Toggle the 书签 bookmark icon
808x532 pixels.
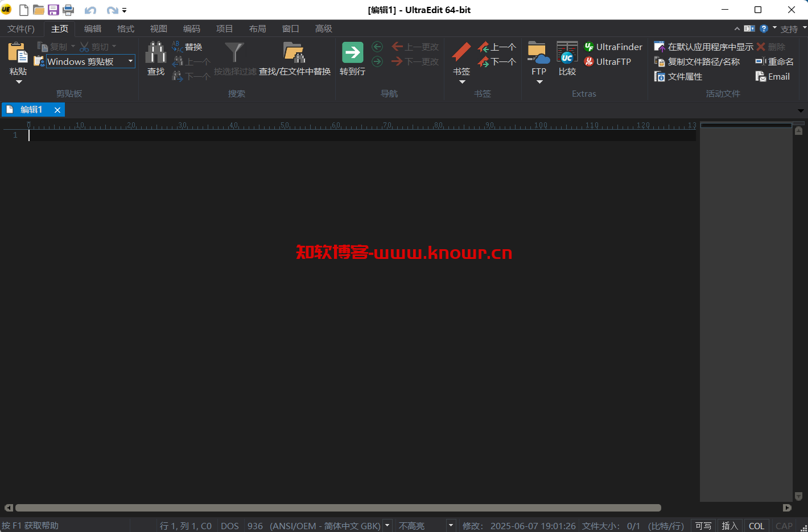pos(461,52)
